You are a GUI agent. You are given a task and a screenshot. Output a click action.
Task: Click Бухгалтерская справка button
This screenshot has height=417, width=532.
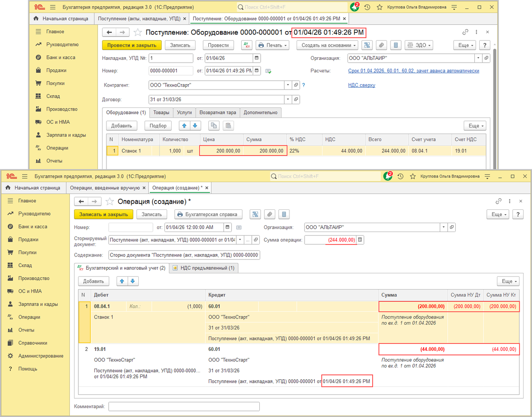click(208, 214)
